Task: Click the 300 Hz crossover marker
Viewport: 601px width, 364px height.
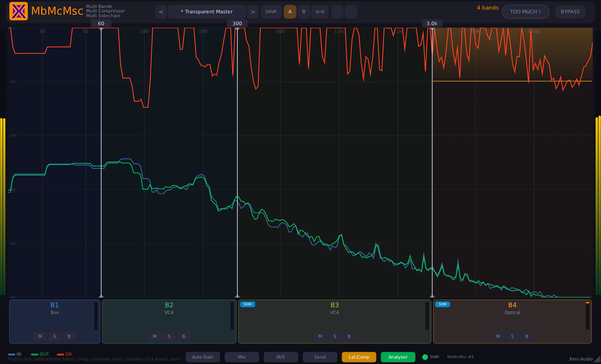Action: (x=237, y=23)
